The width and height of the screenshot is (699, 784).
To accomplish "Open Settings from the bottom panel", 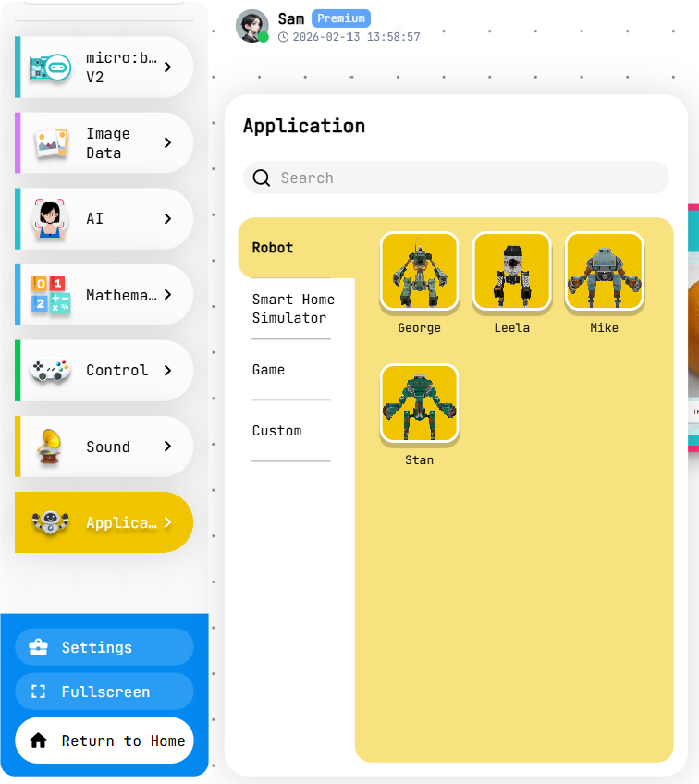I will (x=104, y=647).
